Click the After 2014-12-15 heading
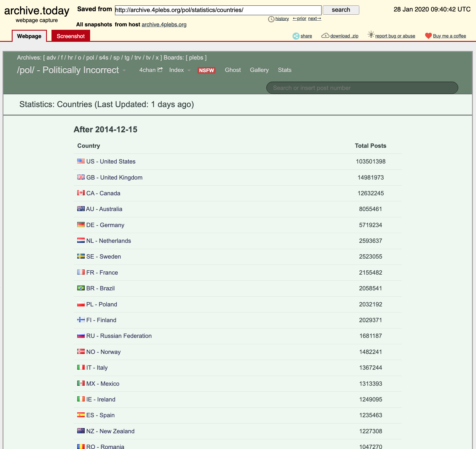The width and height of the screenshot is (476, 449). coord(106,129)
